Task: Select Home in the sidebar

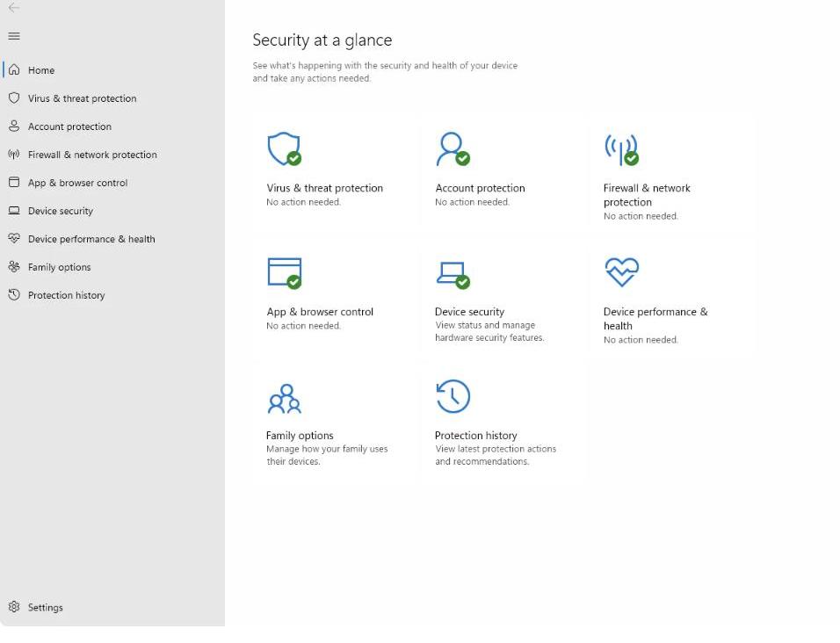Action: pos(40,70)
